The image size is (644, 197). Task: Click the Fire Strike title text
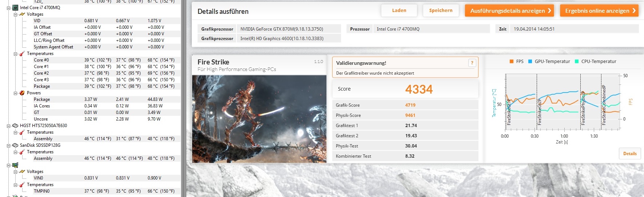point(213,62)
